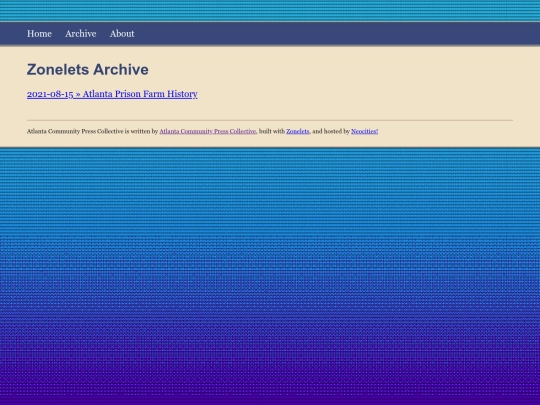Screen dimensions: 540x405
Task: Open the Archive nav link
Action: click(81, 34)
